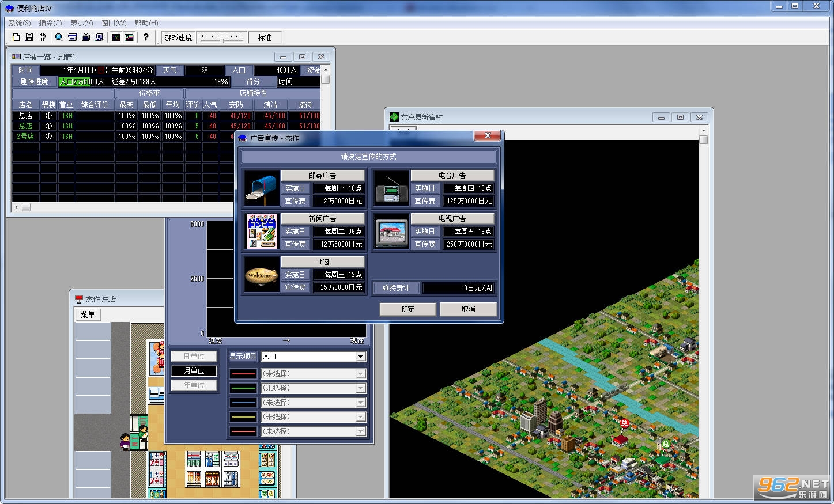Open the 窗口(W) menu

tap(114, 23)
